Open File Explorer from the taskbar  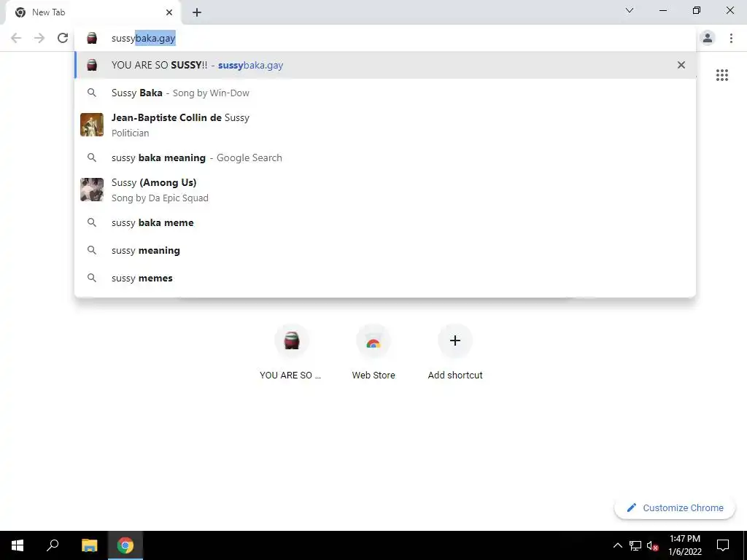[x=89, y=545]
